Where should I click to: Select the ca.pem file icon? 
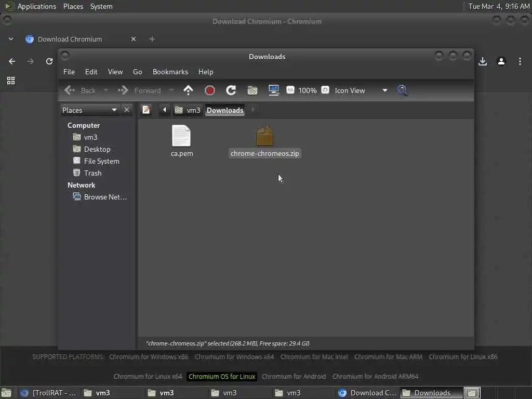point(181,136)
